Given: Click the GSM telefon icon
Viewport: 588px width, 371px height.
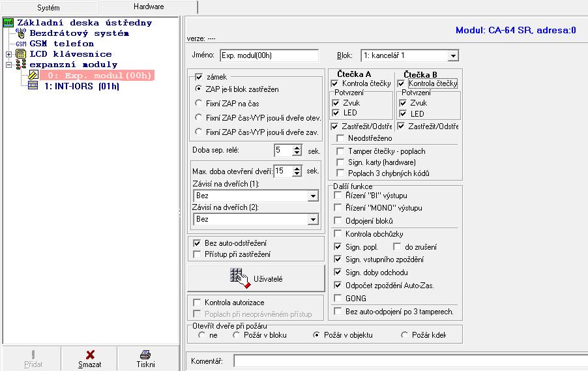Looking at the screenshot, I should [21, 44].
